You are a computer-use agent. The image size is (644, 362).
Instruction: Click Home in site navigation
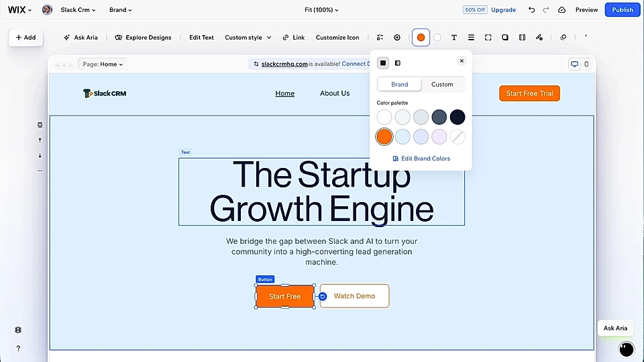[284, 93]
